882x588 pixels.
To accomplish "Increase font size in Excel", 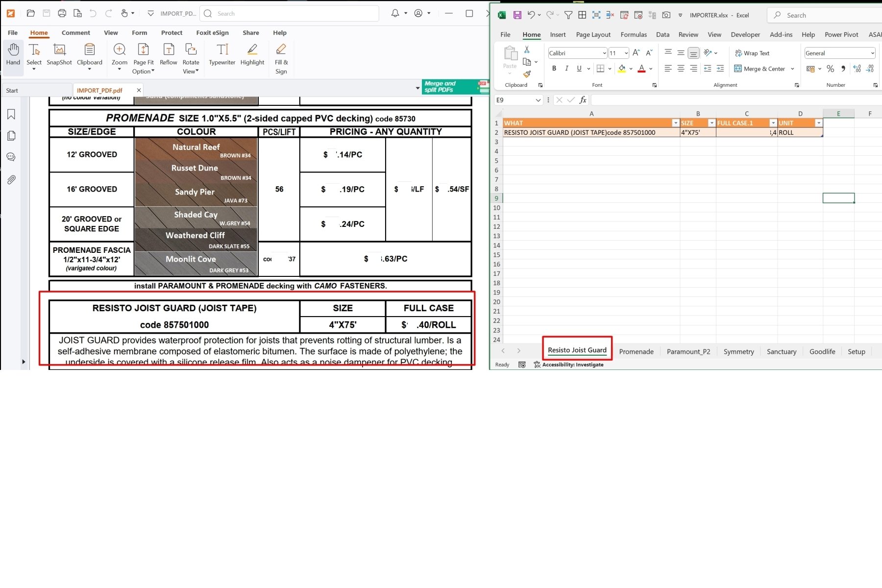I will pyautogui.click(x=636, y=53).
